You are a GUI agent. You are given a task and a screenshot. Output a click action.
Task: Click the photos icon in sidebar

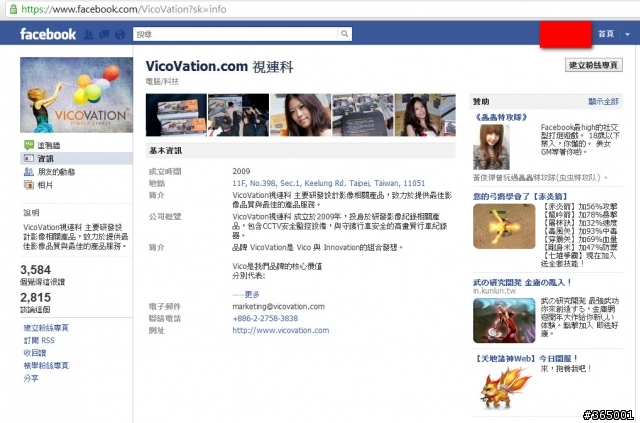click(x=29, y=185)
